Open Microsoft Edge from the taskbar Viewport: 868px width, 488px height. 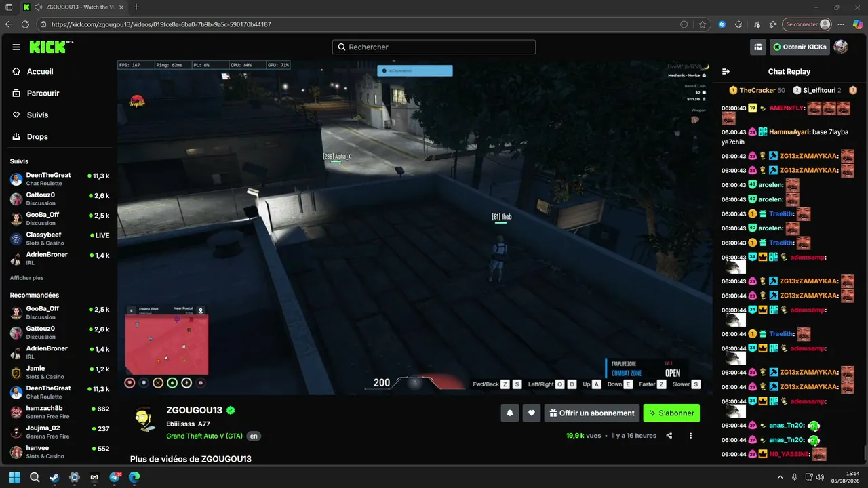pyautogui.click(x=134, y=477)
